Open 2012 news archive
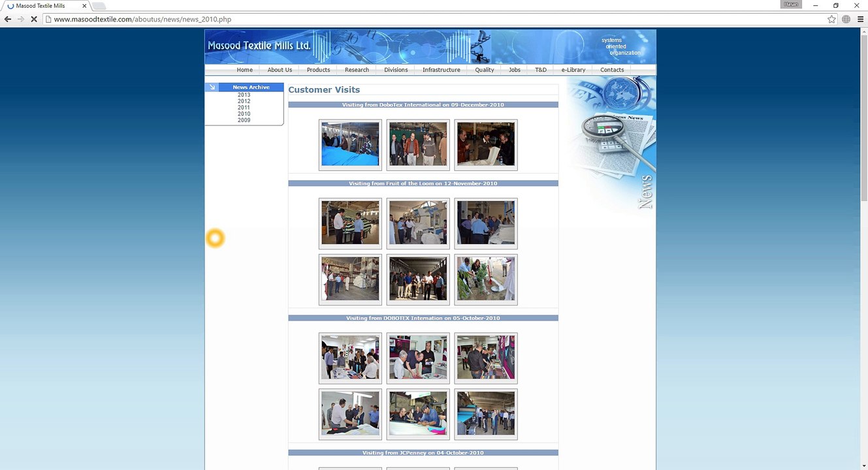 pyautogui.click(x=244, y=101)
